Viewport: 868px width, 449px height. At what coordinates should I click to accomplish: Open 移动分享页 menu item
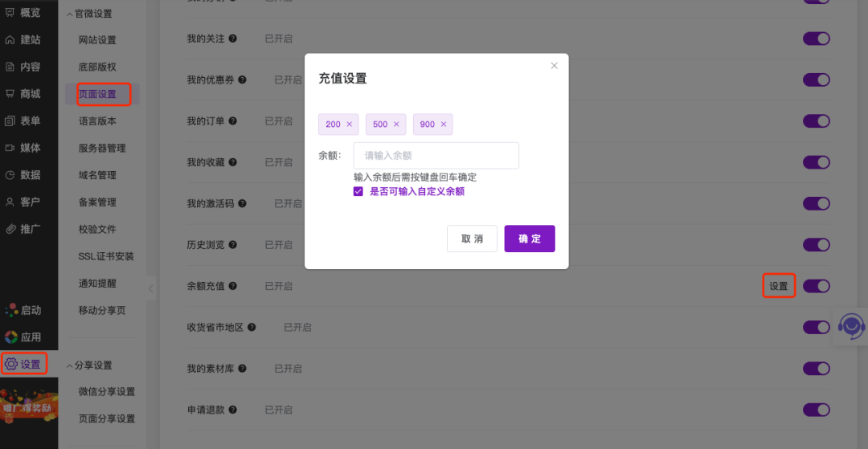coord(102,310)
